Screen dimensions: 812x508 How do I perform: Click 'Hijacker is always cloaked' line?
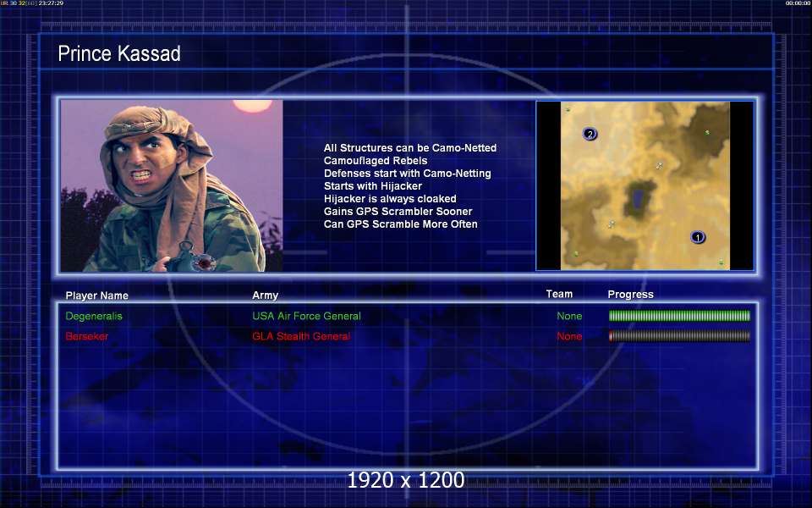click(x=390, y=198)
